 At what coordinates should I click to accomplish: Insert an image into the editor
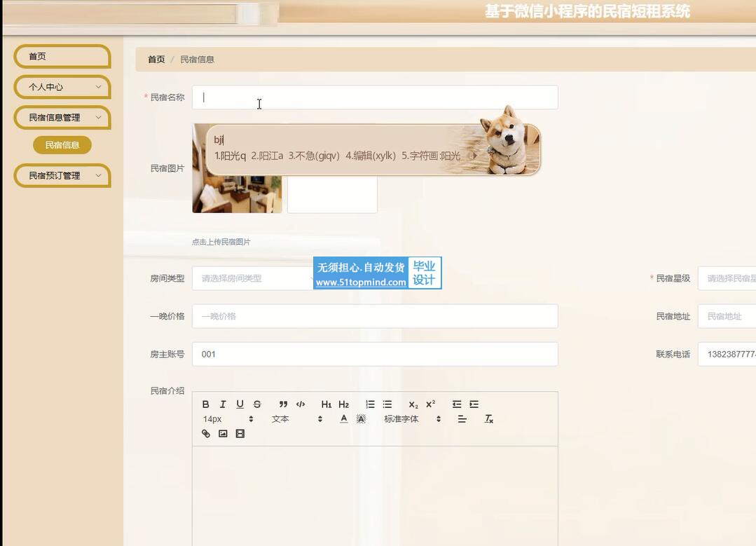point(223,434)
